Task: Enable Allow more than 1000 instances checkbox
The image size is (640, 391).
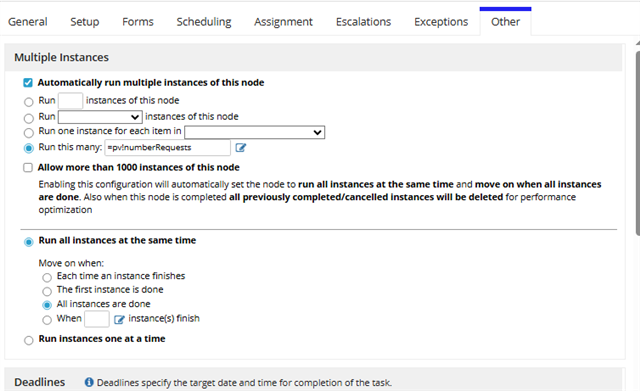Action: pos(28,168)
